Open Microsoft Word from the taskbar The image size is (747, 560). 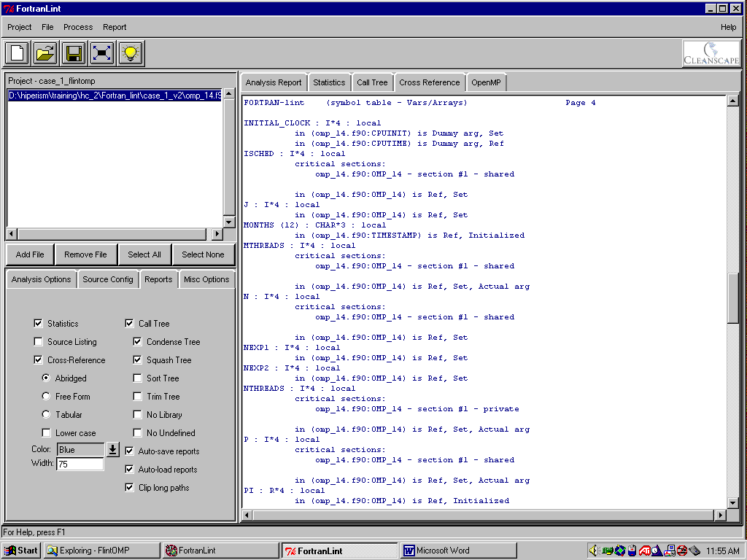click(459, 551)
